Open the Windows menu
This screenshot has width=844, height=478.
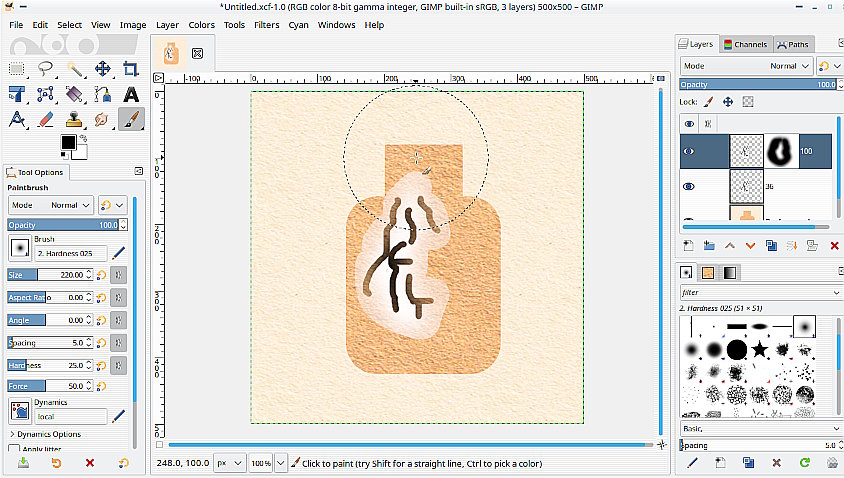point(336,25)
